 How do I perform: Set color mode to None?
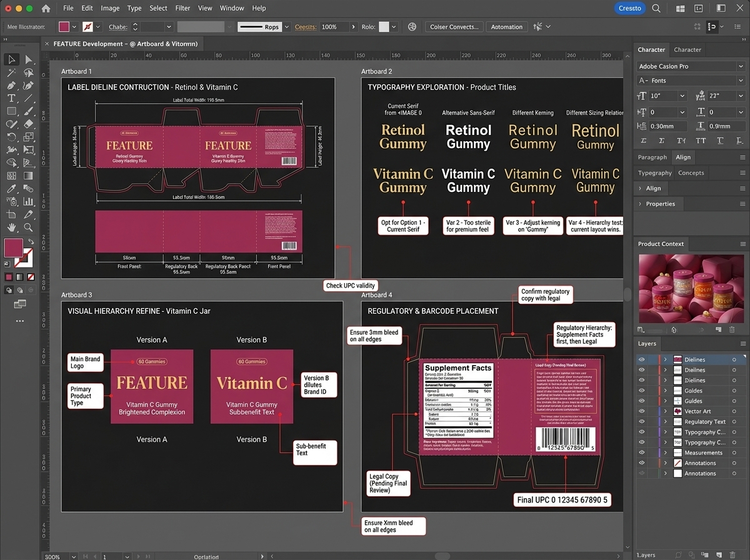pyautogui.click(x=31, y=277)
